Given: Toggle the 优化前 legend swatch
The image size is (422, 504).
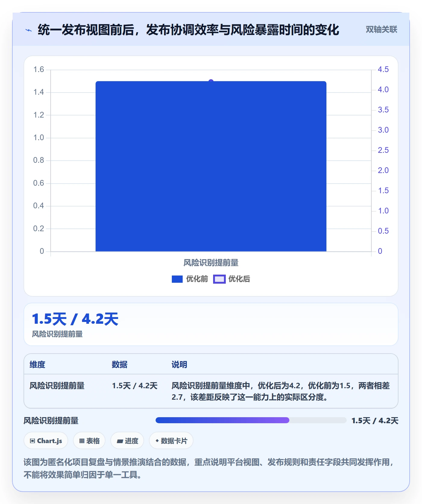Looking at the screenshot, I should click(177, 279).
